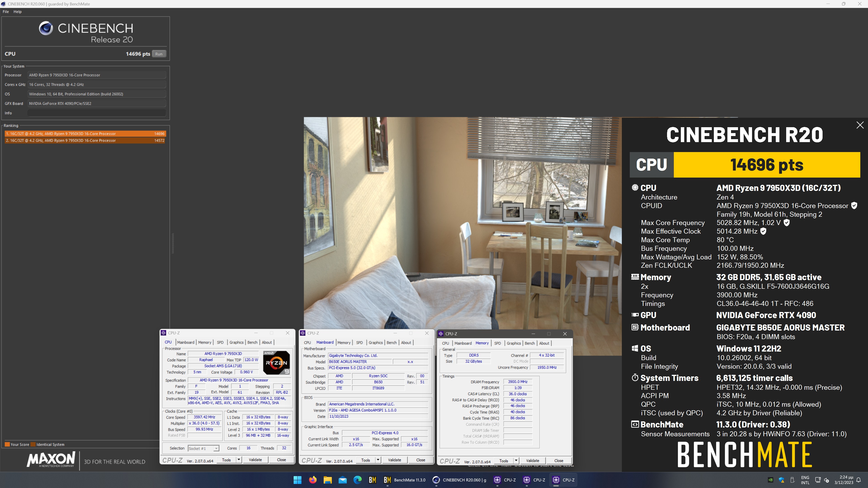Run the Cinebench CPU test
The width and height of the screenshot is (868, 488).
pyautogui.click(x=159, y=54)
